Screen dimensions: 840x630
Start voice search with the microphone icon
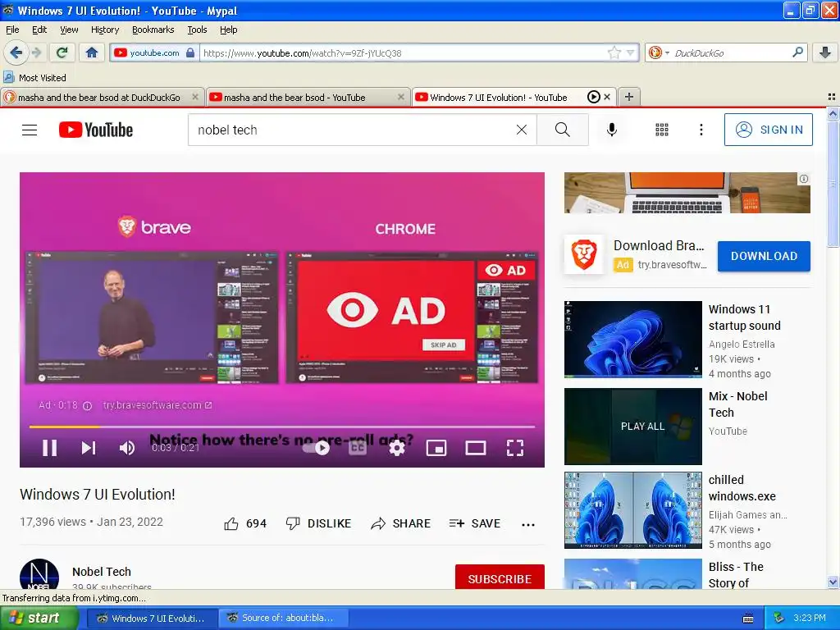click(612, 130)
